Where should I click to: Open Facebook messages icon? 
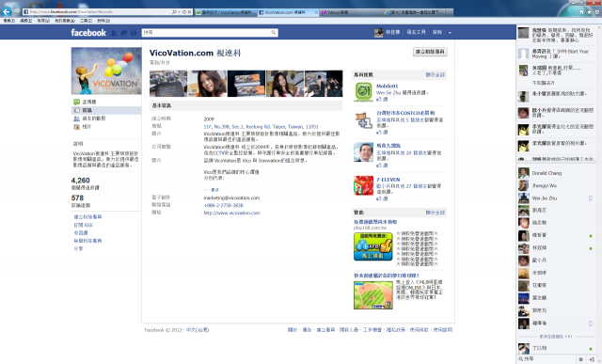tap(123, 33)
